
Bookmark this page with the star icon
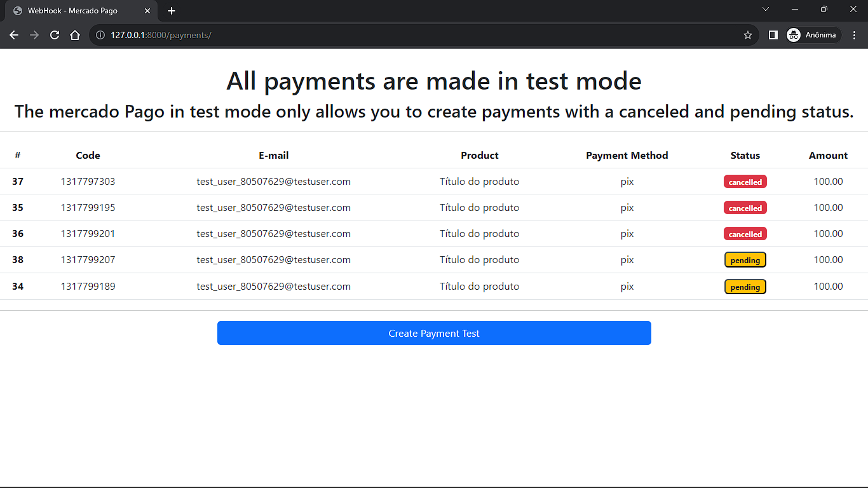[748, 35]
